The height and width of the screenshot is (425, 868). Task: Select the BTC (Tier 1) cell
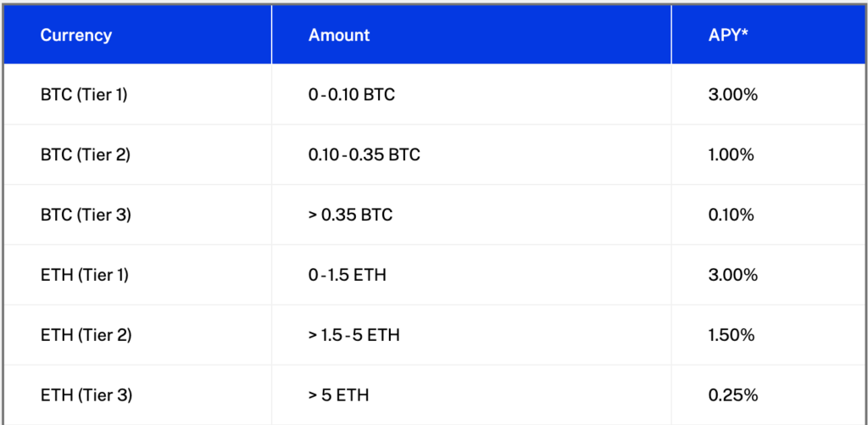(84, 95)
